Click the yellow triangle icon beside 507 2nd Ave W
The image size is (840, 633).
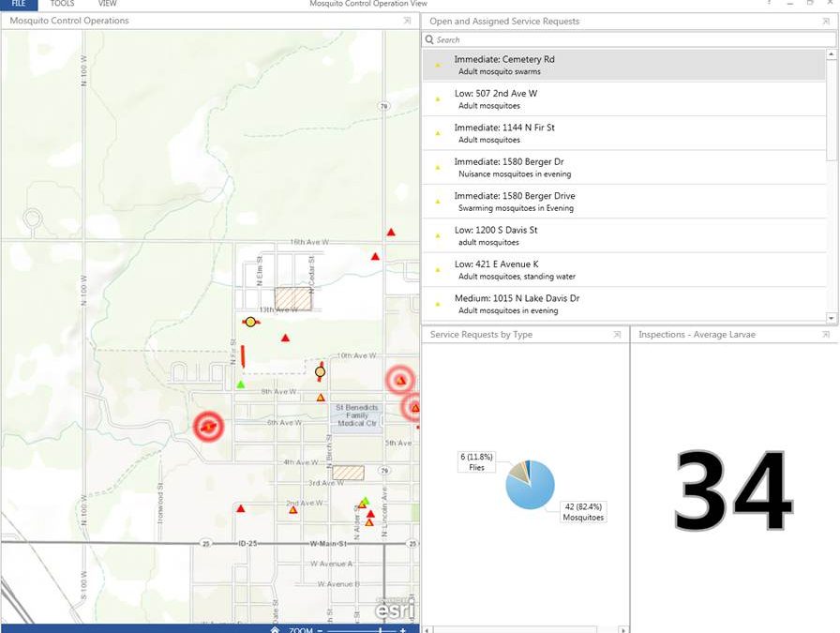tap(438, 99)
